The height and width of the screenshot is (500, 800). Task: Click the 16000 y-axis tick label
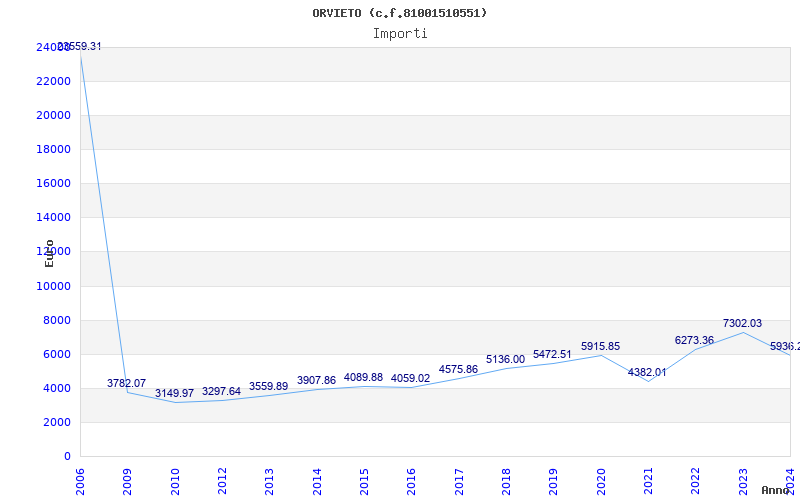54,184
